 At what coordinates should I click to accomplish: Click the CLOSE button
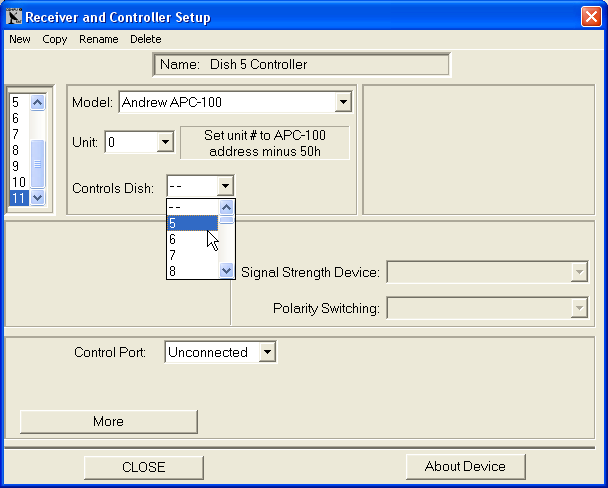[143, 467]
